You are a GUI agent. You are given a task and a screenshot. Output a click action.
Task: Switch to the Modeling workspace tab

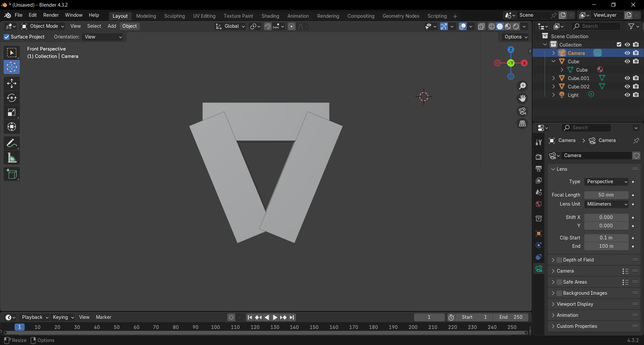click(x=146, y=16)
